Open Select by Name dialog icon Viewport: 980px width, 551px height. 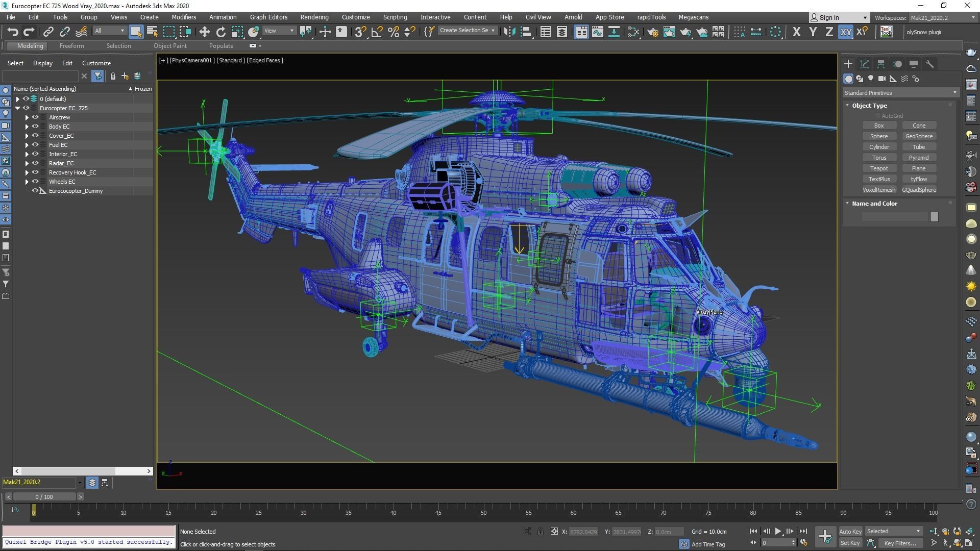point(152,32)
